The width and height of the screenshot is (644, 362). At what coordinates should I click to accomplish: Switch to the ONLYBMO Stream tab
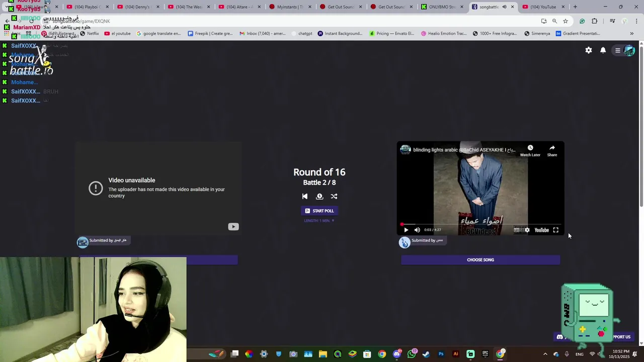(x=439, y=7)
